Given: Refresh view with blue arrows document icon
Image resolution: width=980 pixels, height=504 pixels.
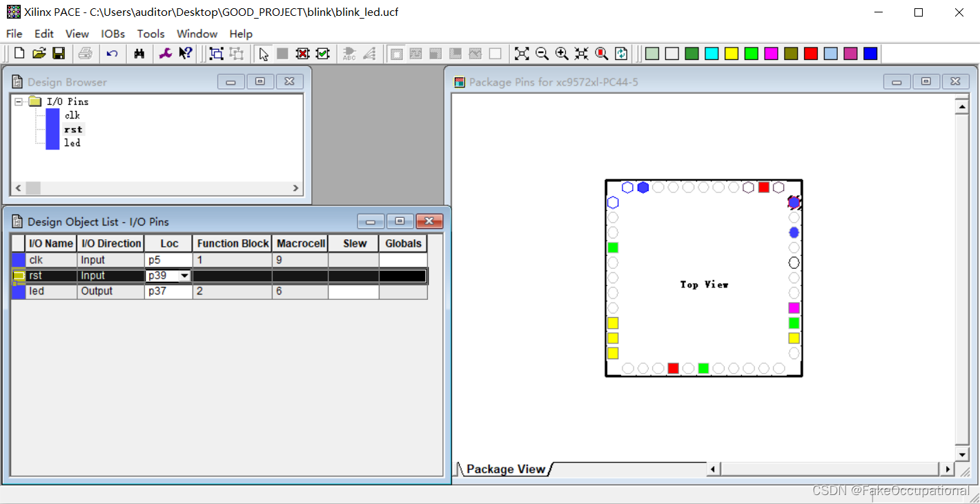Looking at the screenshot, I should 621,54.
